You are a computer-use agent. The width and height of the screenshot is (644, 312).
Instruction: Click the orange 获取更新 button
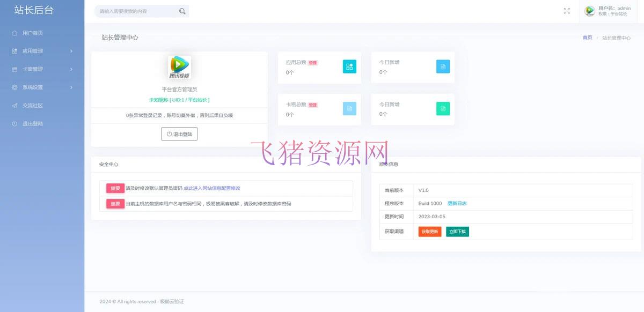pyautogui.click(x=429, y=232)
